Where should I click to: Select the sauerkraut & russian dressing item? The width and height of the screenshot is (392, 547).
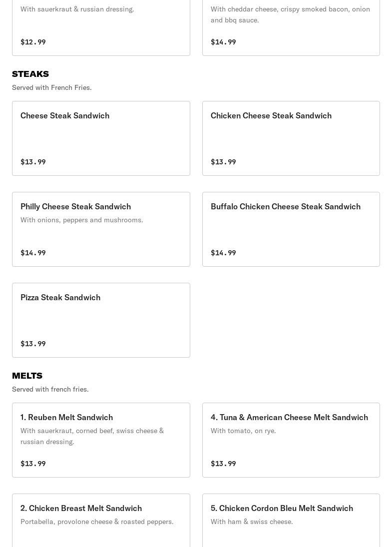pos(101,28)
